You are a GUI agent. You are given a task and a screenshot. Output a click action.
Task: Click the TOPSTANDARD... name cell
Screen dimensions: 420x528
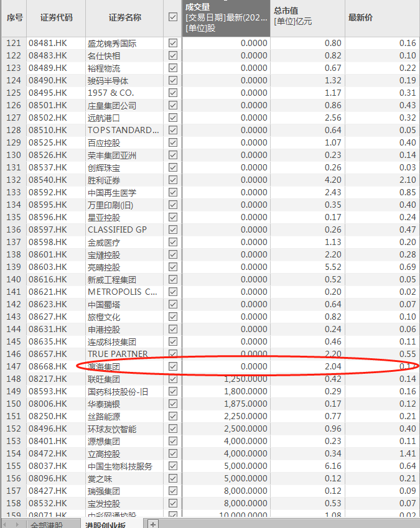[123, 131]
